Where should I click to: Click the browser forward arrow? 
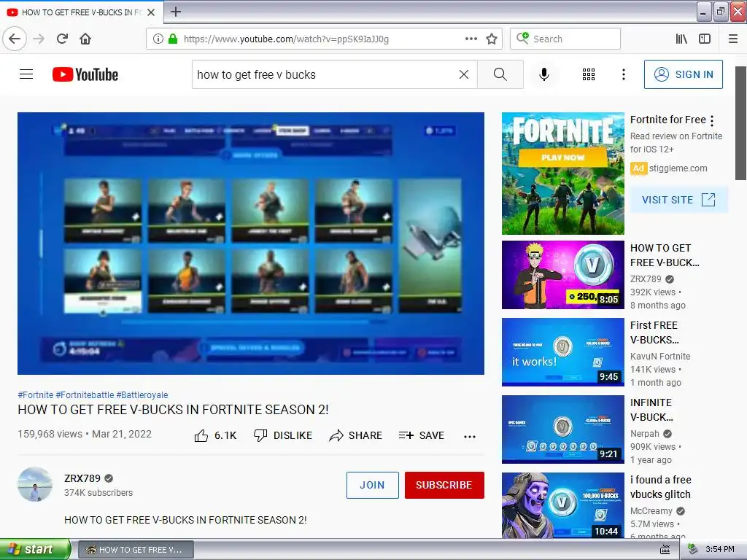(39, 39)
